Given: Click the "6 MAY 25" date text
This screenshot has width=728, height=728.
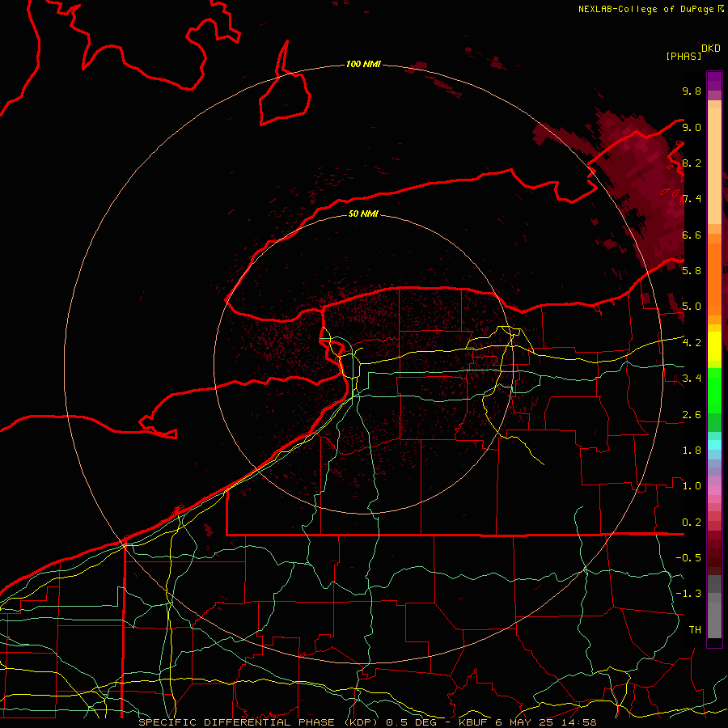Looking at the screenshot, I should 524,722.
